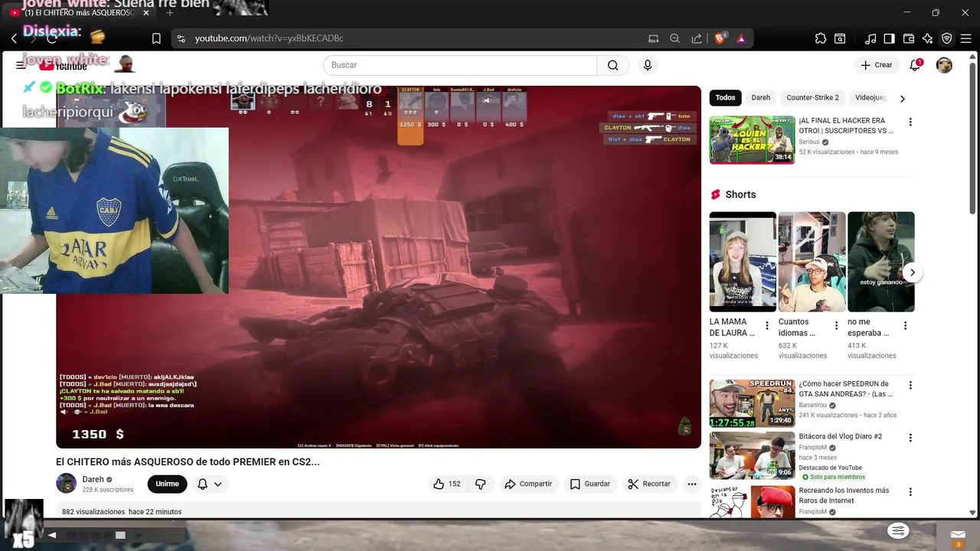This screenshot has height=551, width=980.
Task: Show next category chips with right arrow
Action: [902, 98]
